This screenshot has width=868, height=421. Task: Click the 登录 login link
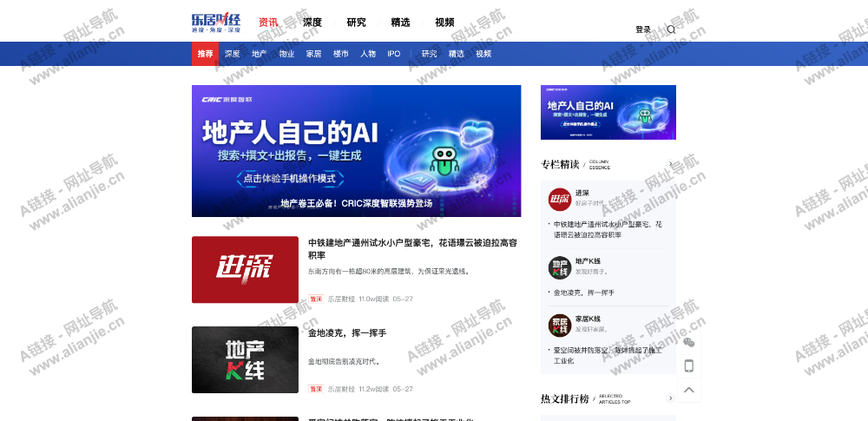643,30
